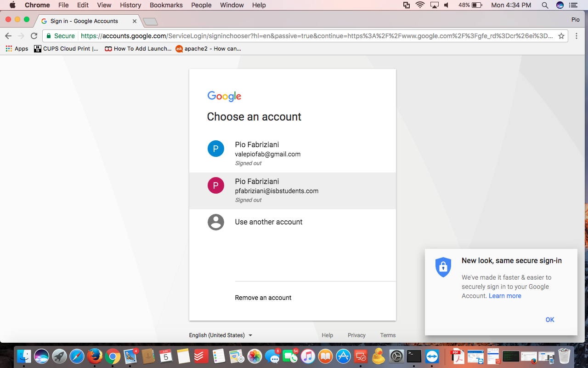Bookmark this page with the star icon
This screenshot has height=368, width=588.
[x=561, y=36]
